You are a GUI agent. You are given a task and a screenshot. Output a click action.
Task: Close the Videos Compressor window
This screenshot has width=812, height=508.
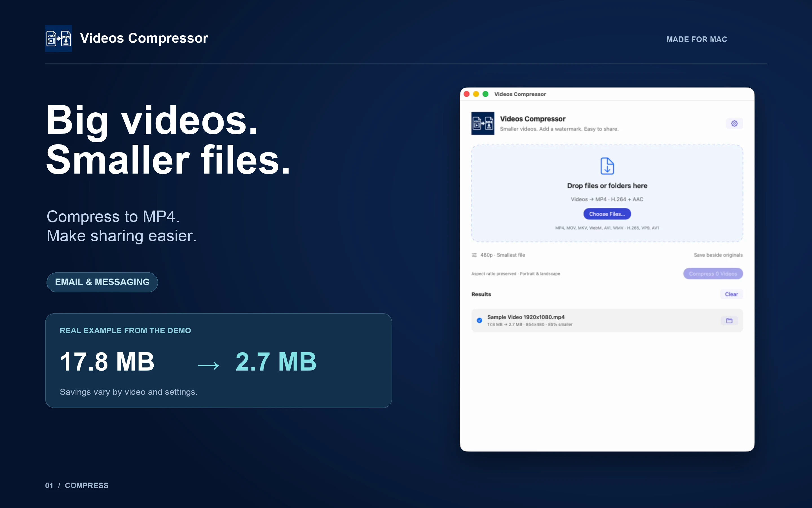[466, 94]
